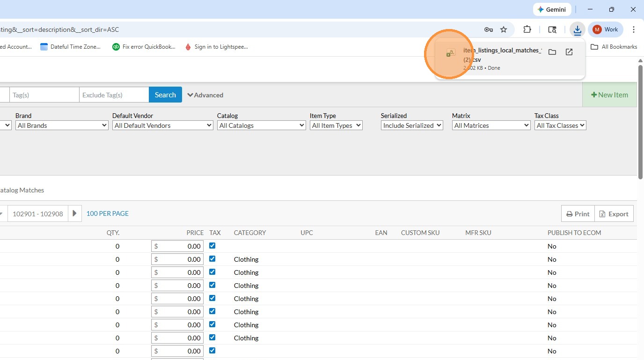Toggle the Tax checkbox in the eighth row
This screenshot has width=644, height=360.
(x=212, y=338)
